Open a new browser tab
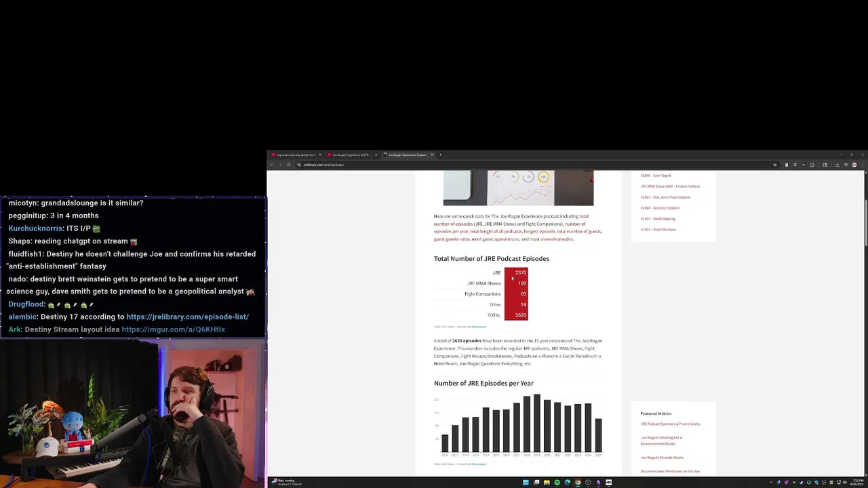 (x=440, y=155)
